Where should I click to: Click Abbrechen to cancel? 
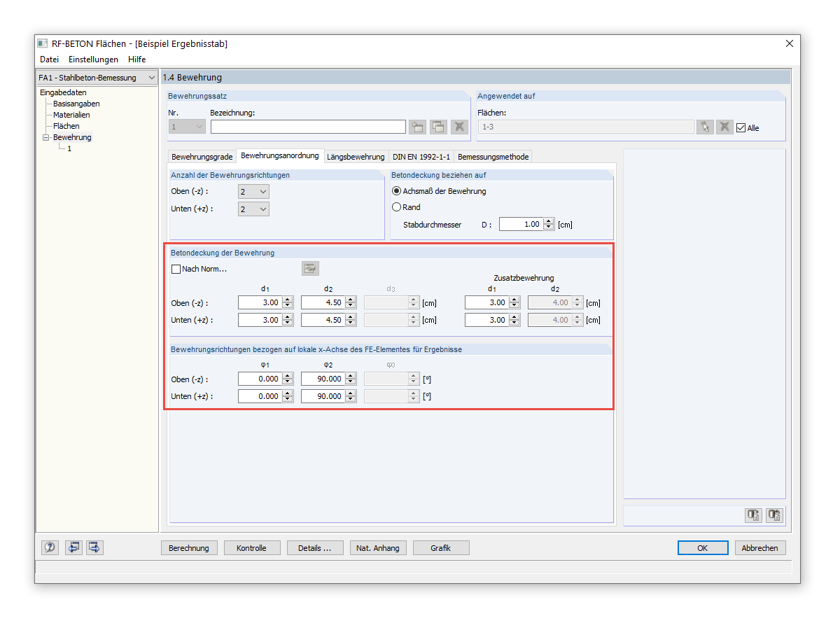pos(759,548)
